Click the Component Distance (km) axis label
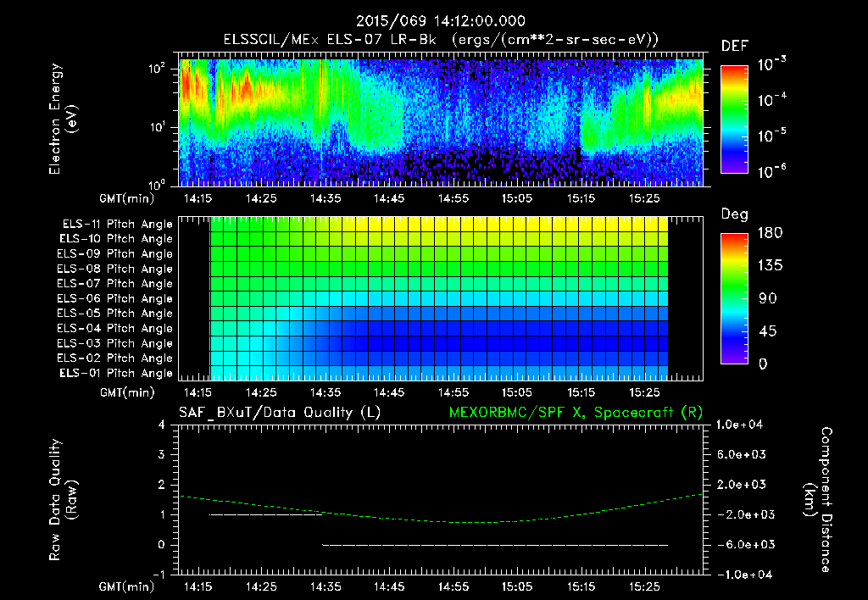The width and height of the screenshot is (868, 600). coord(818,499)
